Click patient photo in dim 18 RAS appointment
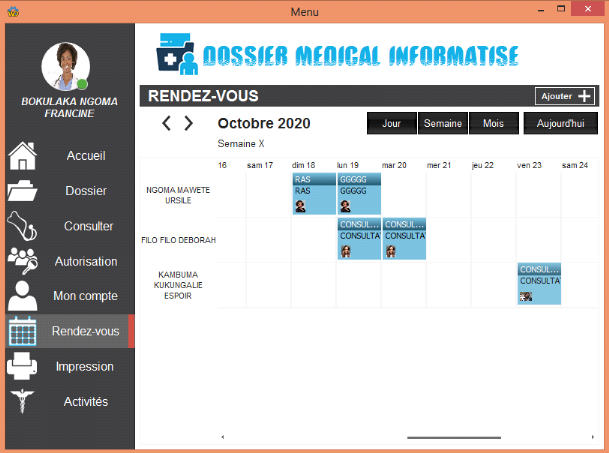 click(x=300, y=206)
